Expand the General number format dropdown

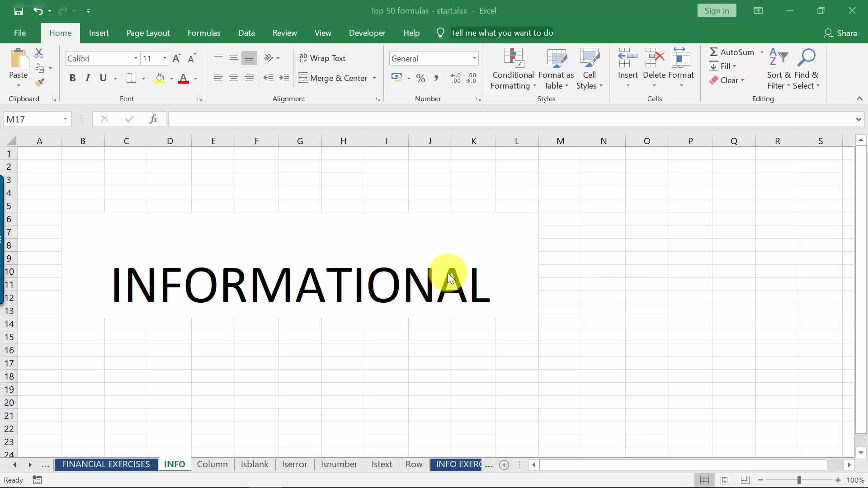pyautogui.click(x=474, y=58)
